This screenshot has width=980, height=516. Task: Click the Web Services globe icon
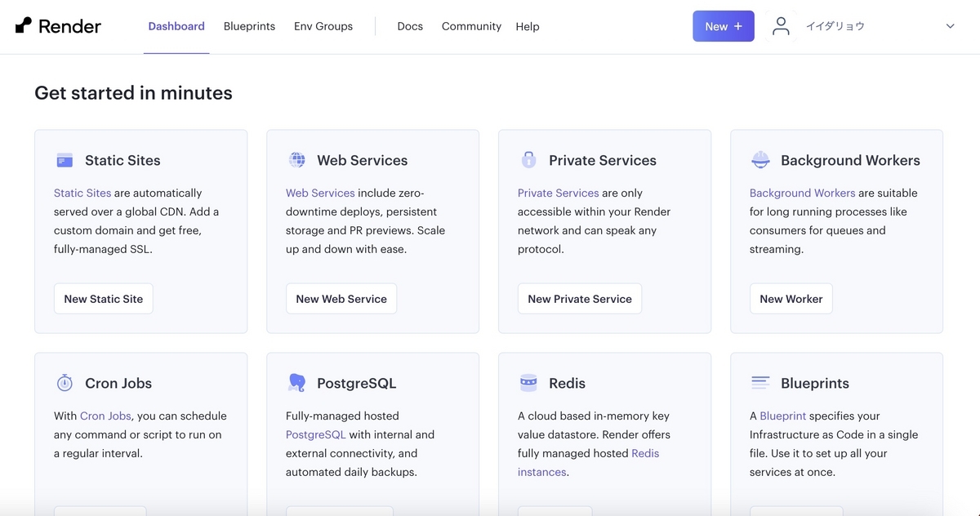coord(297,160)
